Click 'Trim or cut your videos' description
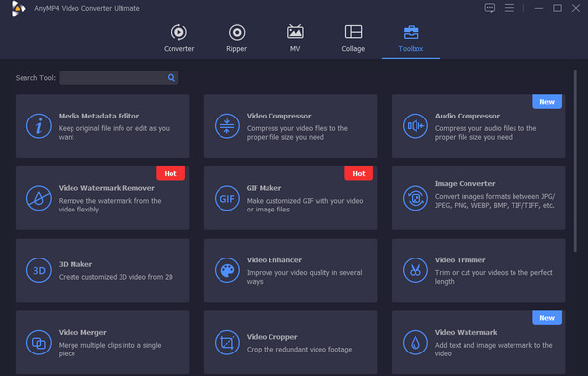The width and height of the screenshot is (588, 376). 494,277
